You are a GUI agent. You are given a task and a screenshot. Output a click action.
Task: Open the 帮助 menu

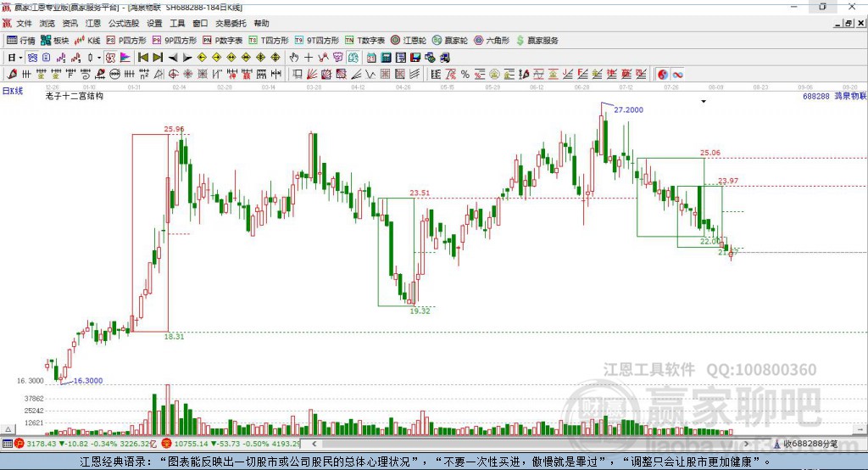pos(261,23)
